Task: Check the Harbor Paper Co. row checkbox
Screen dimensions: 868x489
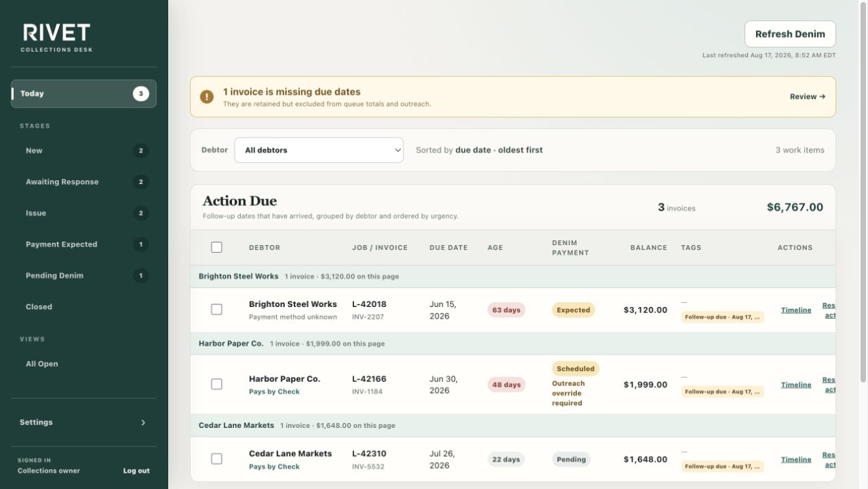Action: [217, 385]
